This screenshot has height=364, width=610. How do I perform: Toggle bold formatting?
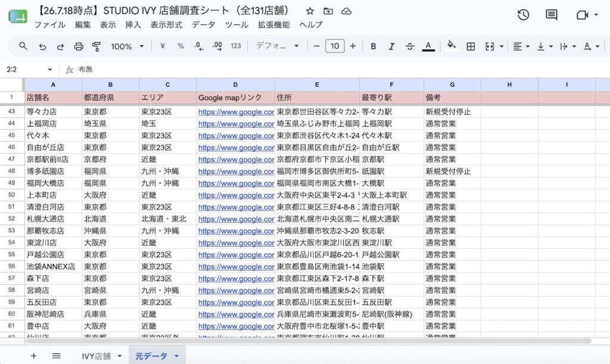[x=373, y=46]
